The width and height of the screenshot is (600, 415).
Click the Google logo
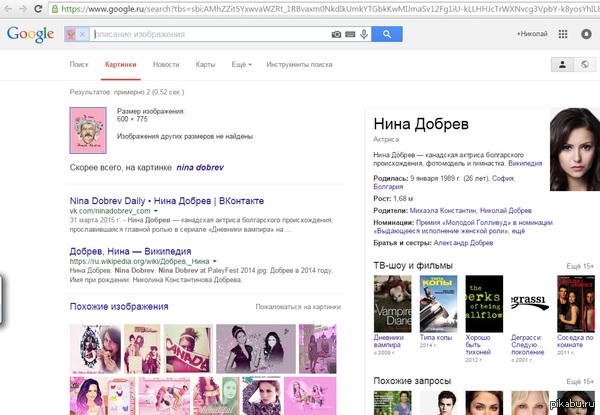coord(30,34)
